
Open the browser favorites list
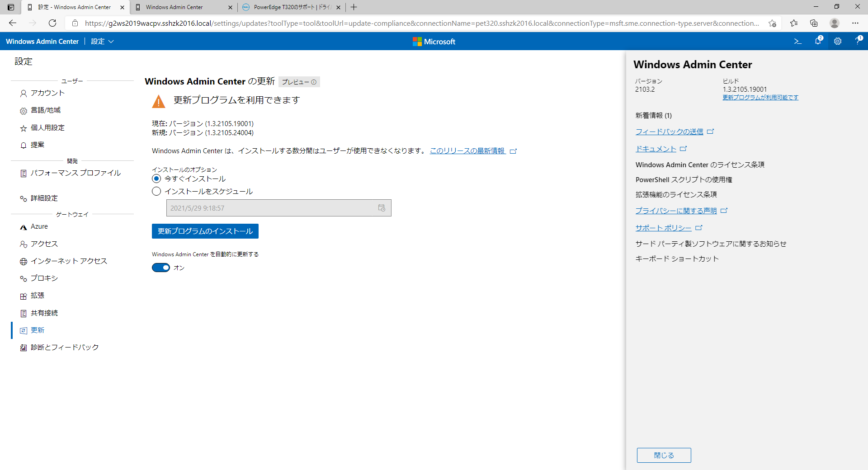pyautogui.click(x=794, y=23)
